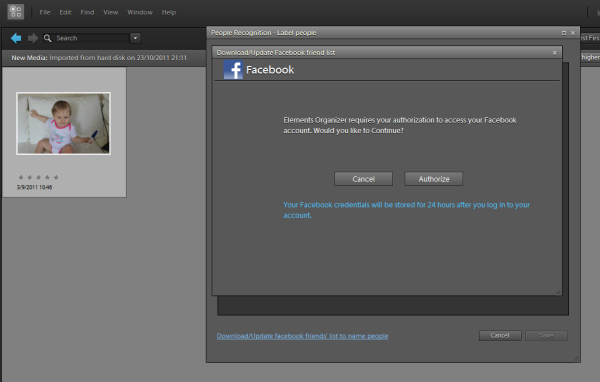The width and height of the screenshot is (600, 382).
Task: Maximize the People Recognition dialog
Action: click(x=564, y=33)
